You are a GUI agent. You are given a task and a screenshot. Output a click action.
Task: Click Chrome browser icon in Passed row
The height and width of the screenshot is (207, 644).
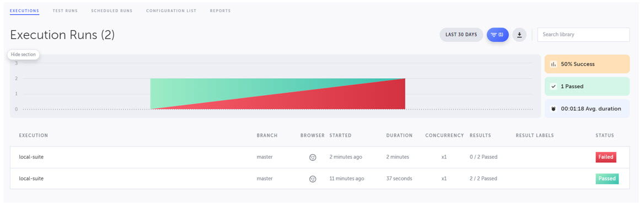(x=313, y=179)
